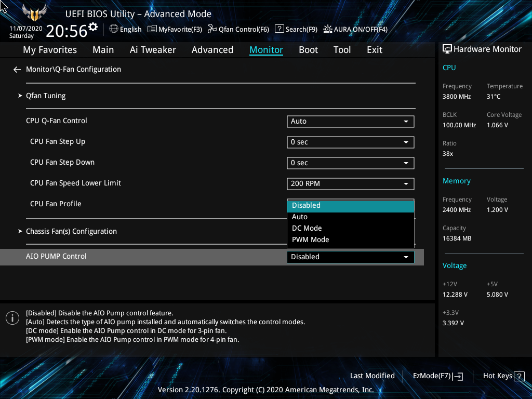Screen dimensions: 532x399
Task: Open CPU Fan Step Up dropdown
Action: click(x=351, y=142)
